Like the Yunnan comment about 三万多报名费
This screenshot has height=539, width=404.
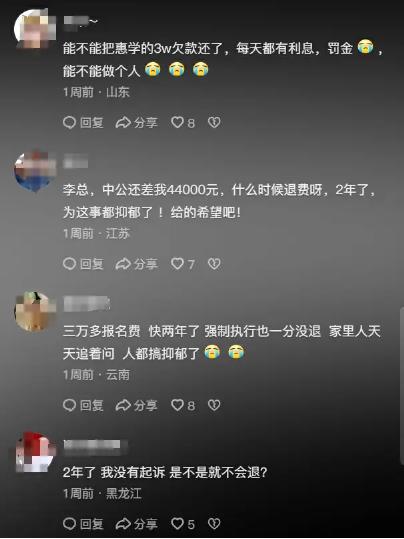pos(183,405)
